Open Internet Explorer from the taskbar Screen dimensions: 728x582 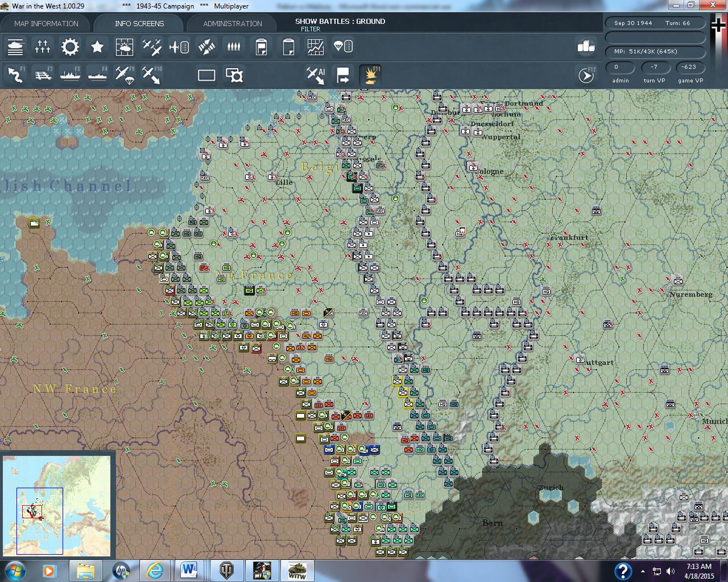pyautogui.click(x=155, y=571)
